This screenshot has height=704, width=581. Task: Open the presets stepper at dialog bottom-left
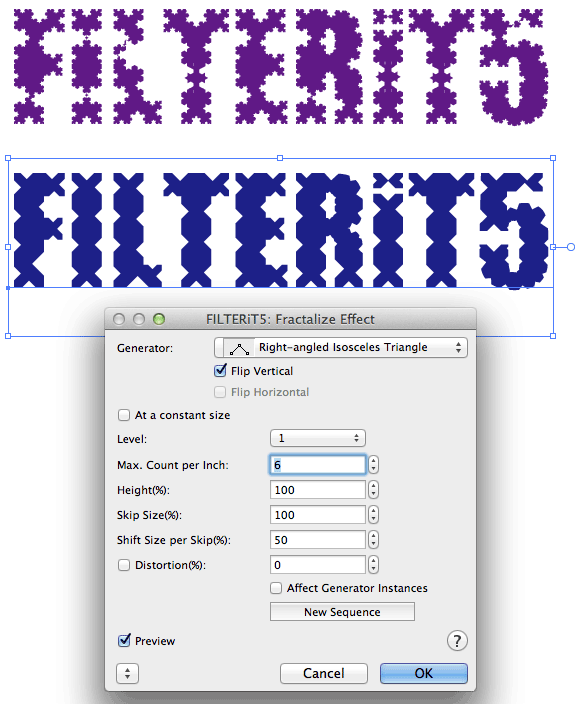(128, 673)
